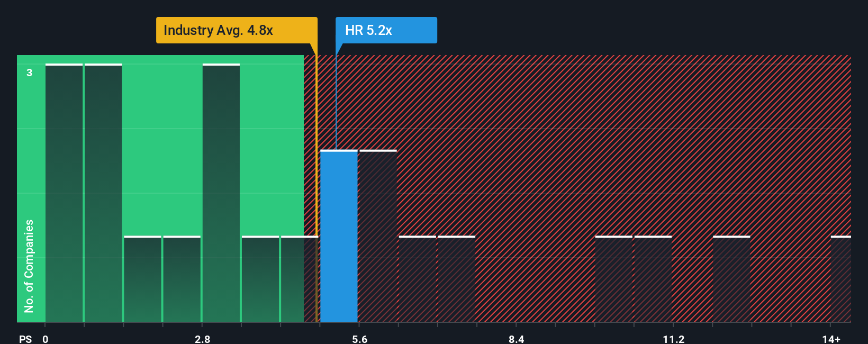Click the x-axis value 11.2
Image resolution: width=868 pixels, height=344 pixels.
point(673,339)
